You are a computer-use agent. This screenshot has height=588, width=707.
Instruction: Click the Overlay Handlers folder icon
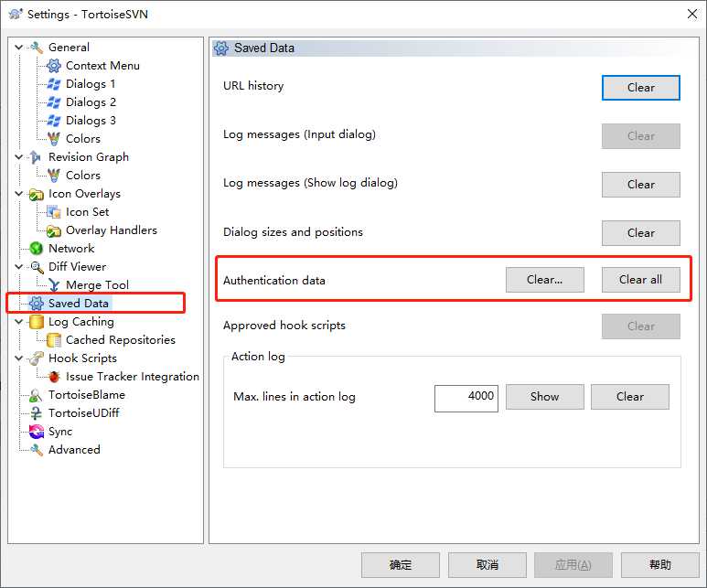[54, 230]
